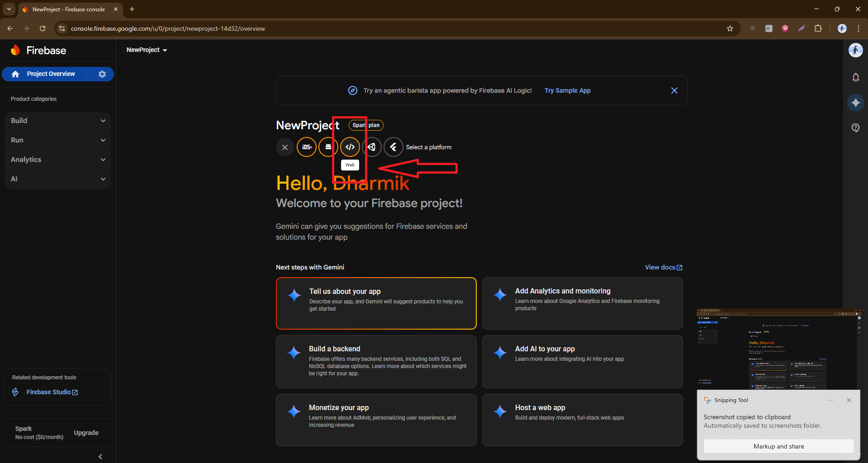Screen dimensions: 868x463
Task: Select the Unity platform icon
Action: pos(372,147)
